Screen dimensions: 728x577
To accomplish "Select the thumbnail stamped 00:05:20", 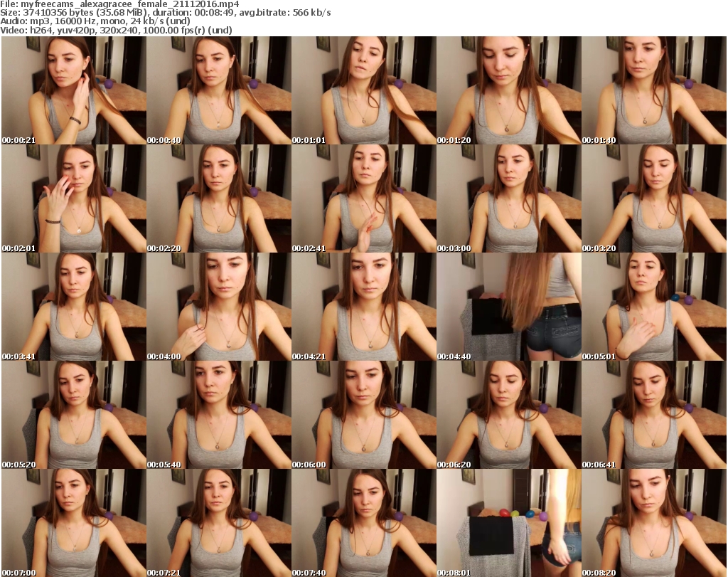I will pyautogui.click(x=74, y=415).
